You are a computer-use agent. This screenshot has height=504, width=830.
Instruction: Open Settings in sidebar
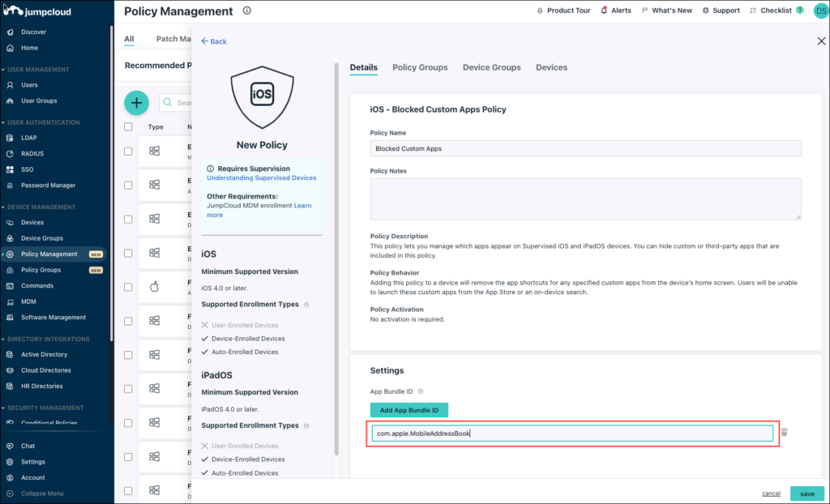(32, 463)
